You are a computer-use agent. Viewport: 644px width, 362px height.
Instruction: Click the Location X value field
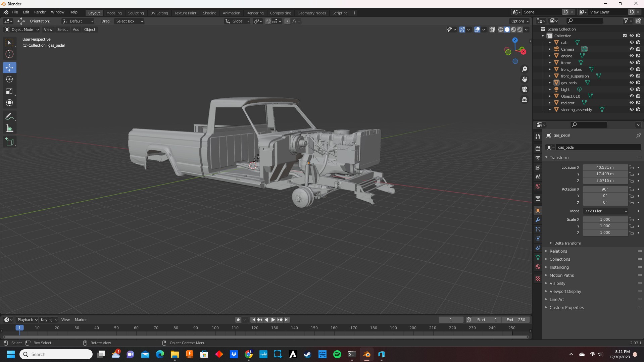point(605,167)
